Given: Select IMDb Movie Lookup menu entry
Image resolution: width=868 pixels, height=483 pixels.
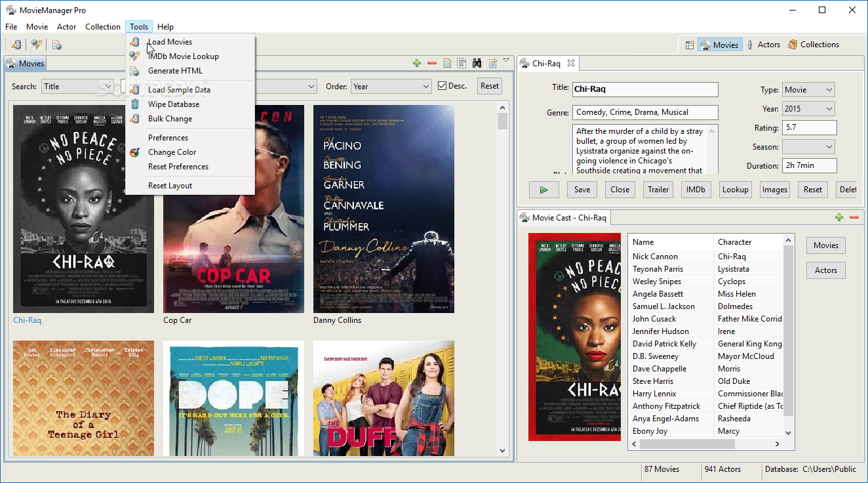Looking at the screenshot, I should (x=190, y=56).
